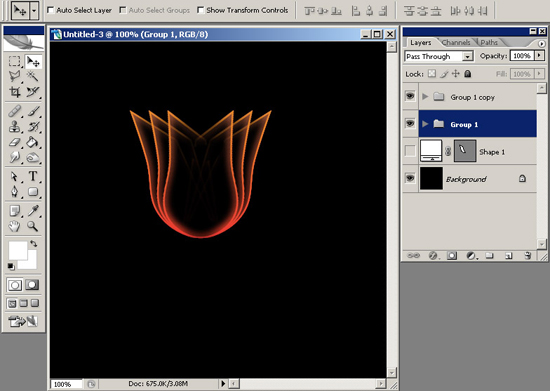Add a layer style
The height and width of the screenshot is (391, 550).
click(x=433, y=256)
